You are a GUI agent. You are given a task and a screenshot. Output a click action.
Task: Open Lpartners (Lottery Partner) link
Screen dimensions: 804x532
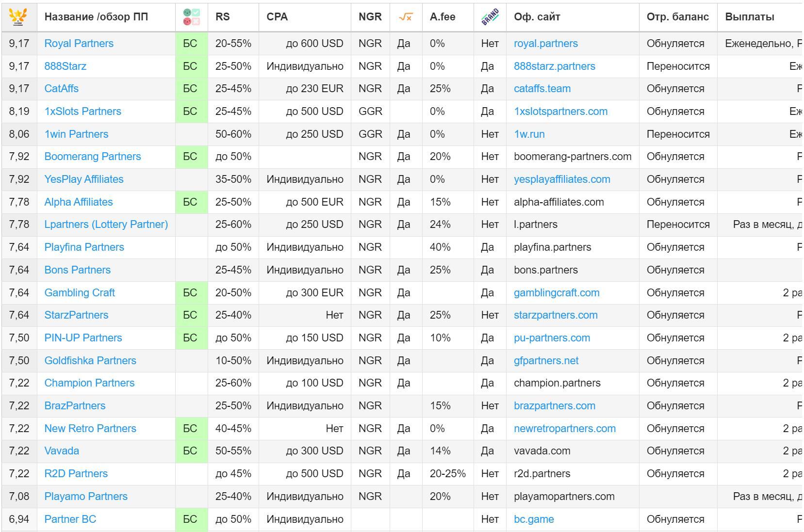click(x=106, y=224)
